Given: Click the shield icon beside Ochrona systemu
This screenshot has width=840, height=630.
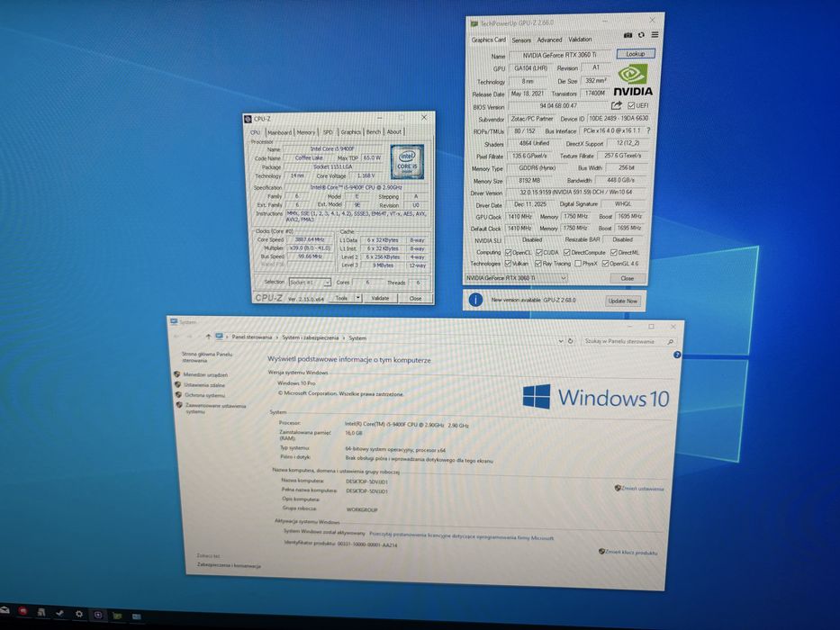Looking at the screenshot, I should (x=178, y=395).
